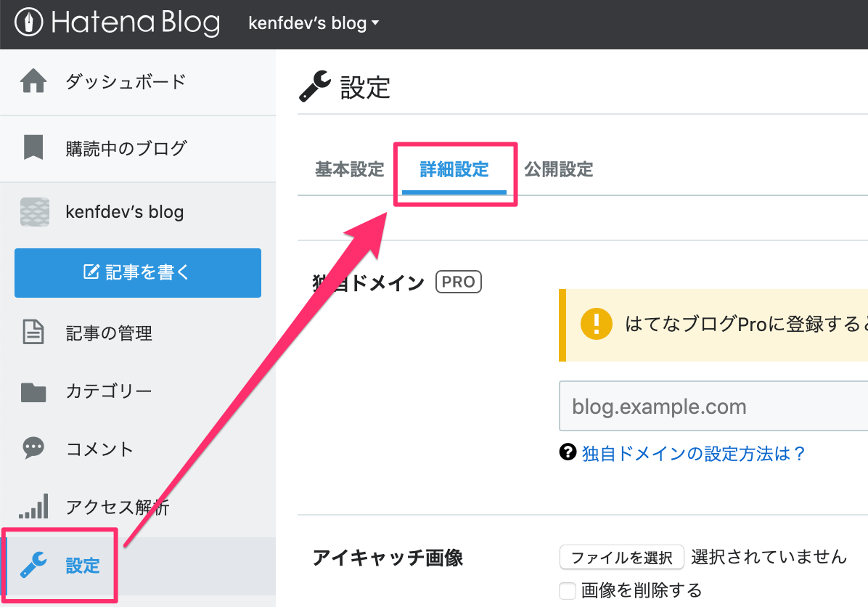Open the 公開設定 tab

559,169
